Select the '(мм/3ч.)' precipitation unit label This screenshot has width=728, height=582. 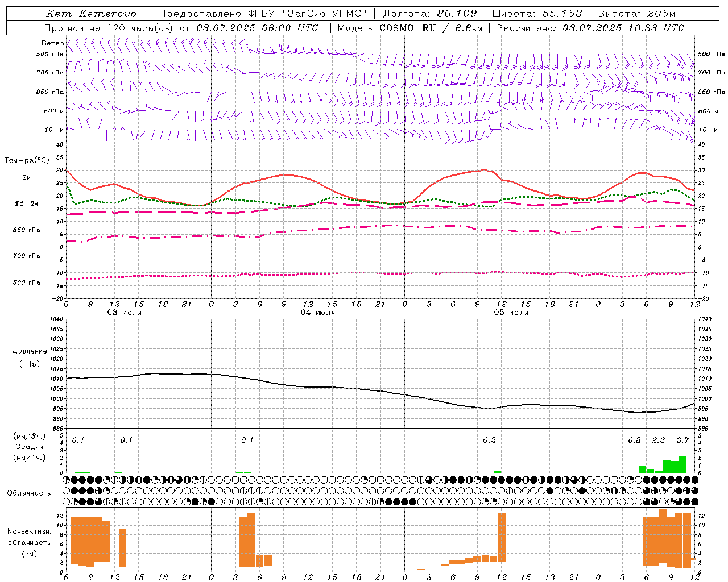coord(30,436)
